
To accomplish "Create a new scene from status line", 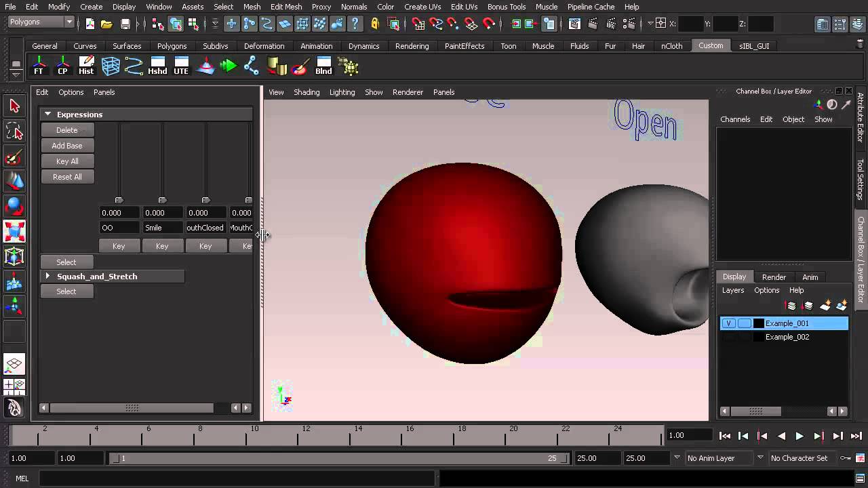I will point(90,24).
